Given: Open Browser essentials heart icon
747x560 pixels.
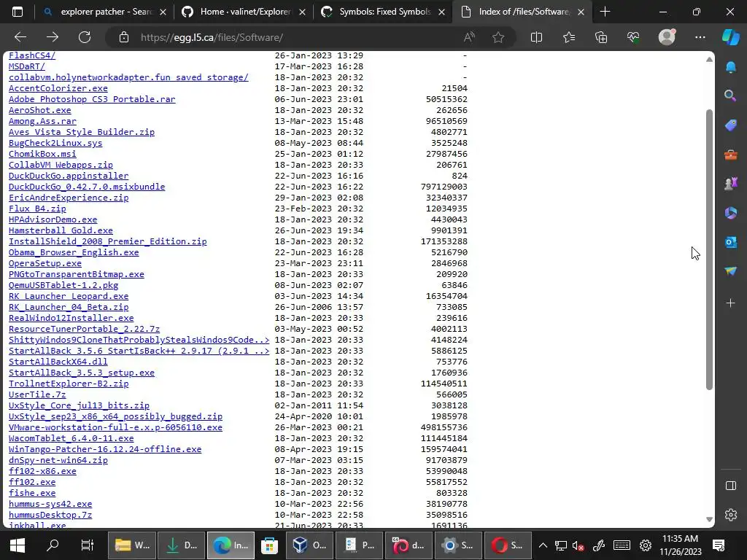Looking at the screenshot, I should pyautogui.click(x=633, y=37).
